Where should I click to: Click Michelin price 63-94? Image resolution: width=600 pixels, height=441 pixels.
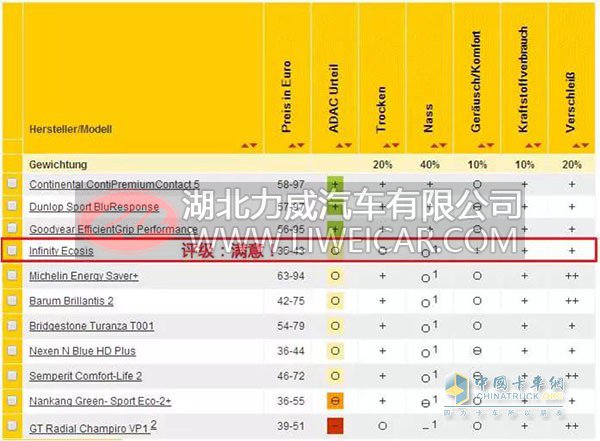pyautogui.click(x=291, y=276)
